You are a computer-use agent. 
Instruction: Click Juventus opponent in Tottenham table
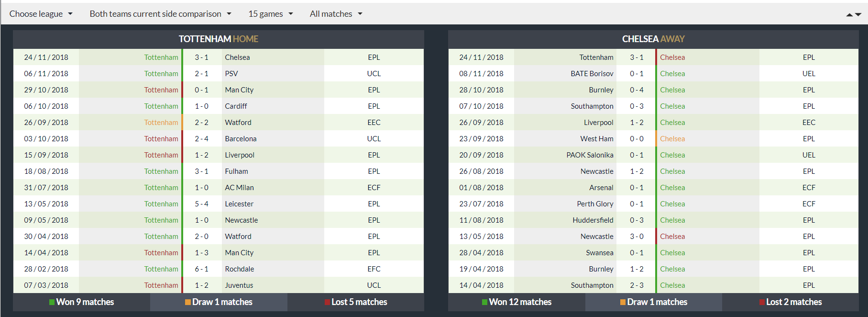239,285
